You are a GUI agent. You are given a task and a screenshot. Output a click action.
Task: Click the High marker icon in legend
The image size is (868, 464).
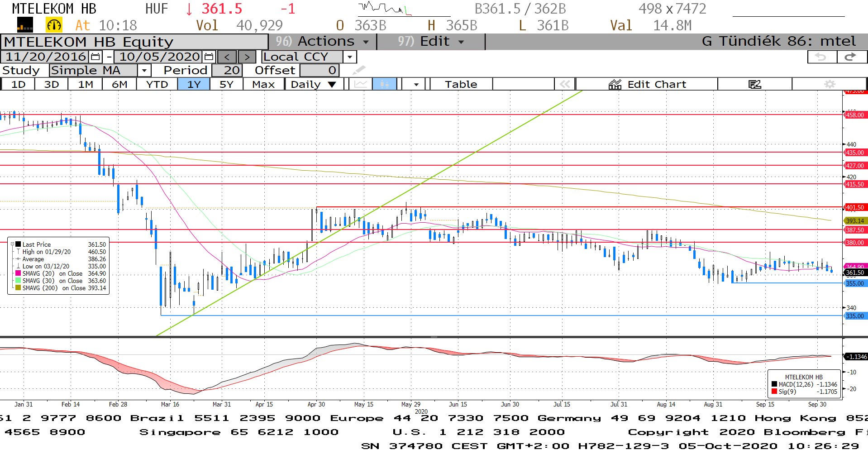pos(18,252)
